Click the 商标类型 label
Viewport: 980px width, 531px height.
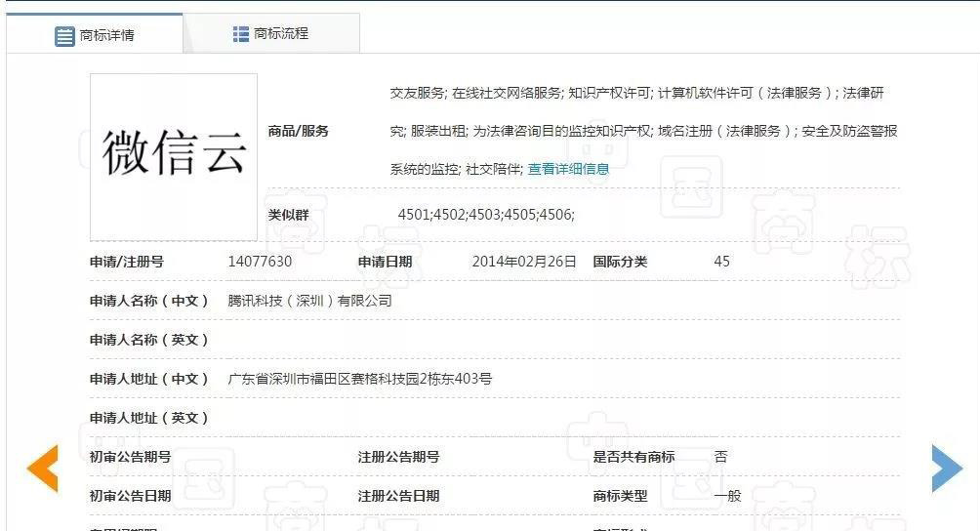[x=620, y=496]
